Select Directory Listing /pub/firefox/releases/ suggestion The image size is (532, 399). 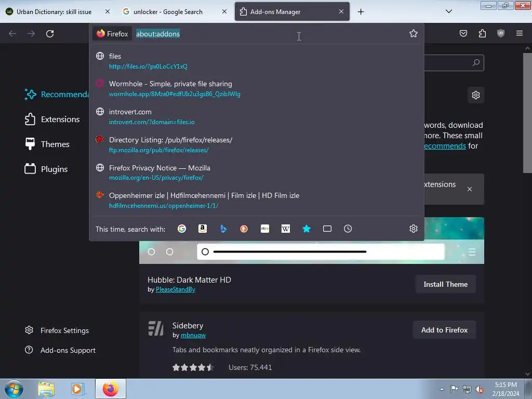point(257,145)
